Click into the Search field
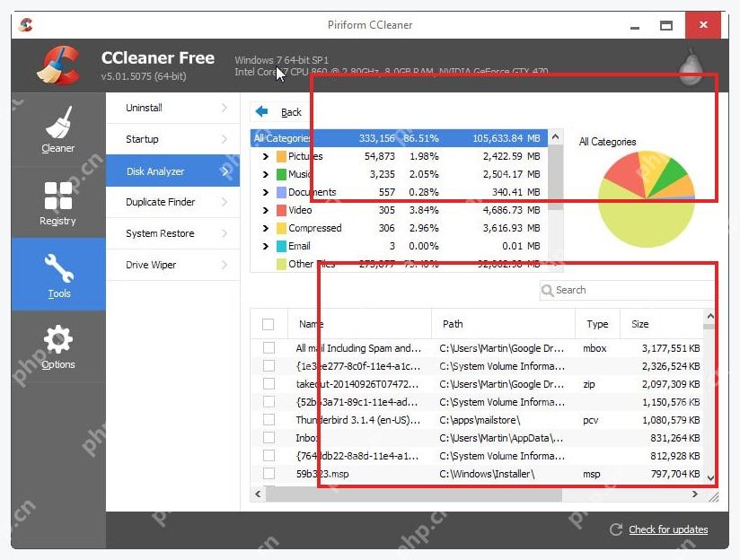 click(x=628, y=290)
